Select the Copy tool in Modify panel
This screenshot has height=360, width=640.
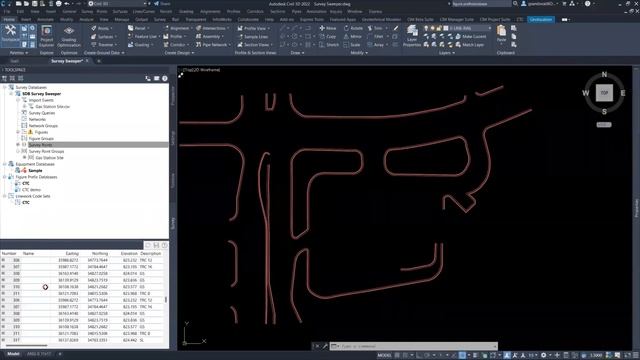(x=328, y=36)
